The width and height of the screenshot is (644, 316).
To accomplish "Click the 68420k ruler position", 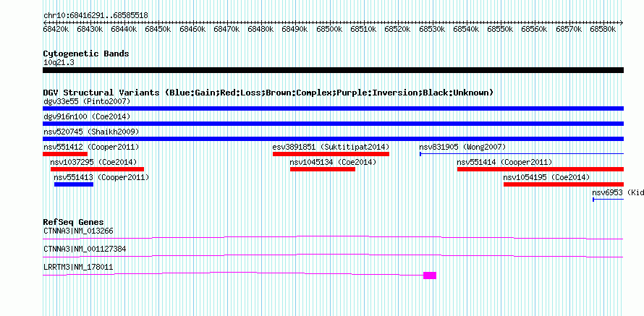I will [56, 29].
